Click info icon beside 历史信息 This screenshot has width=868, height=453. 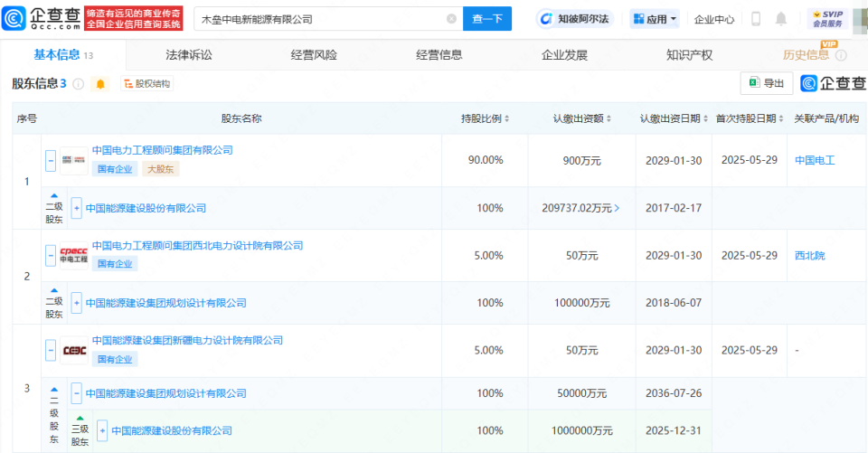(x=841, y=55)
